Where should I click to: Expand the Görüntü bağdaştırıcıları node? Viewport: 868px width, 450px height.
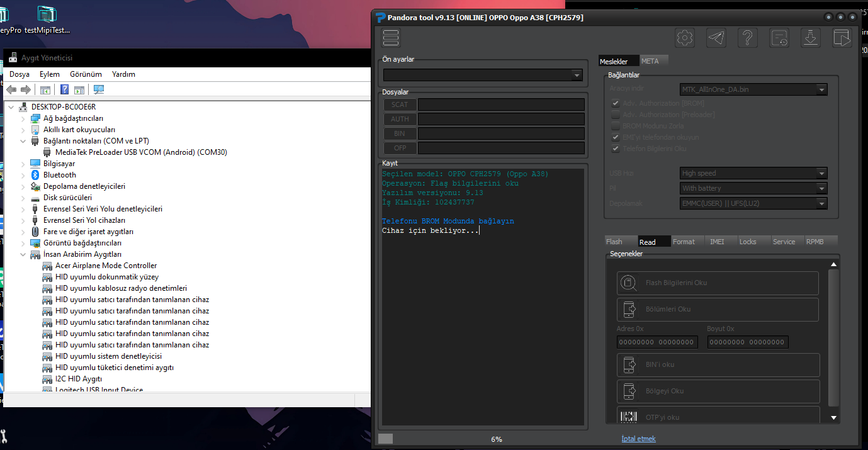23,243
